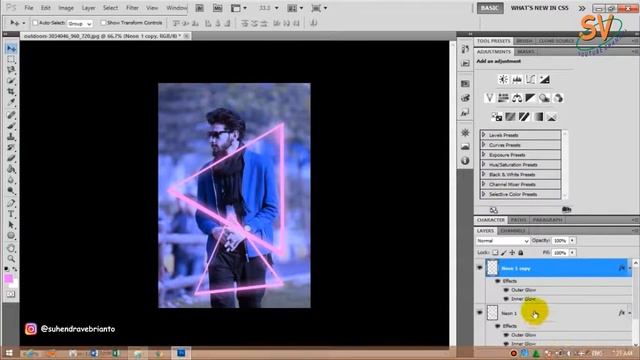The image size is (640, 360).
Task: Add a Levels adjustment layer
Action: coord(517,80)
